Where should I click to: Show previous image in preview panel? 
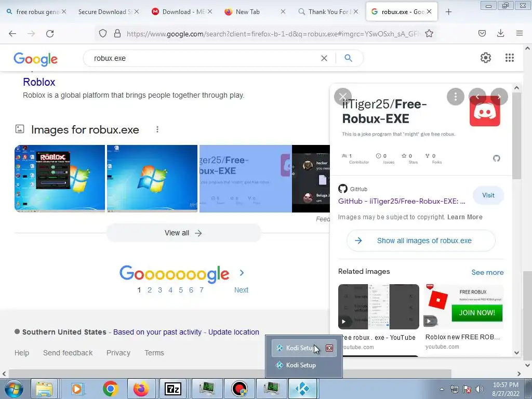(477, 97)
